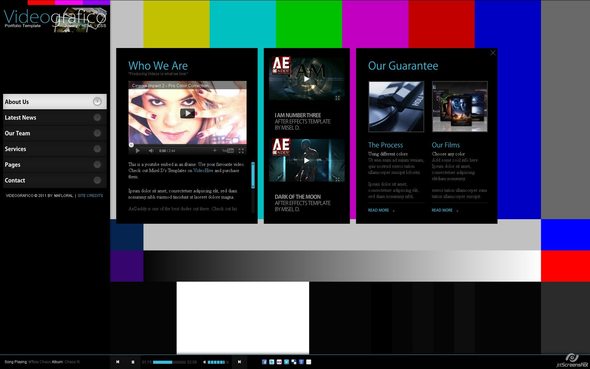Screen dimensions: 590x369
Task: Click the DARK OF THE MOON title
Action: [298, 197]
